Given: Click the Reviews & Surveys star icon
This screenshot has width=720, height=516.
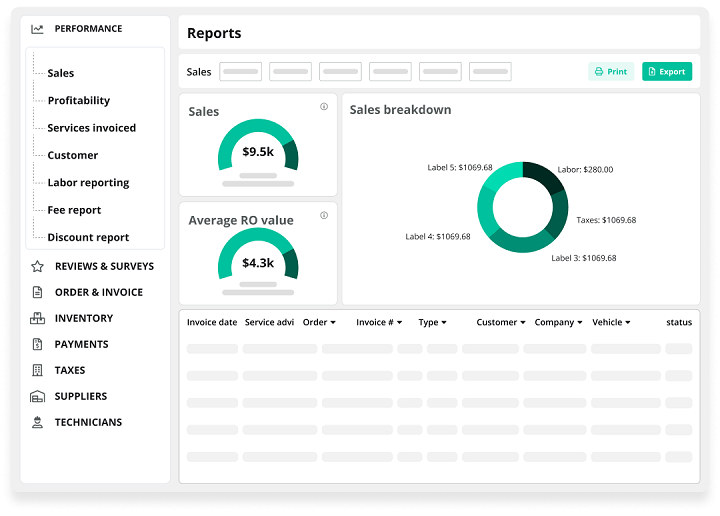Looking at the screenshot, I should (x=37, y=267).
